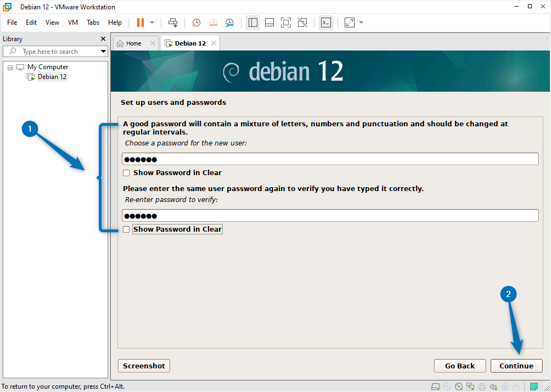551x392 pixels.
Task: Suspend the virtual machine
Action: coord(140,23)
